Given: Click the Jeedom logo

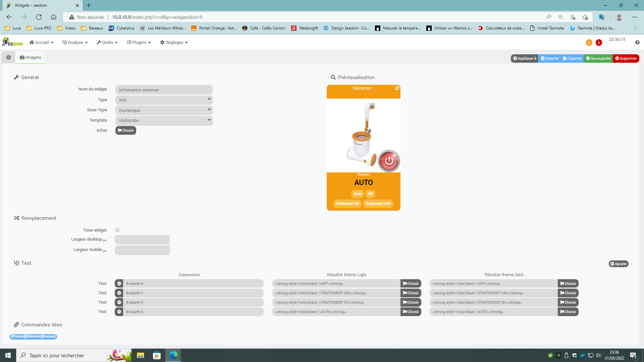Looking at the screenshot, I should pos(12,42).
